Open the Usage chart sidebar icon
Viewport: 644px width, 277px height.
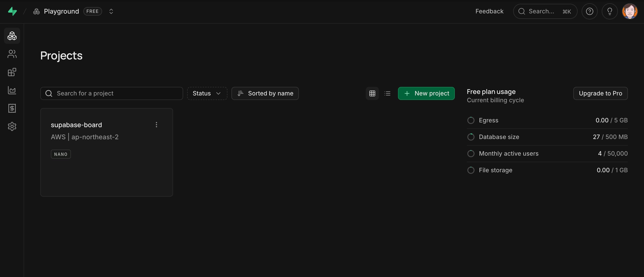coord(12,90)
